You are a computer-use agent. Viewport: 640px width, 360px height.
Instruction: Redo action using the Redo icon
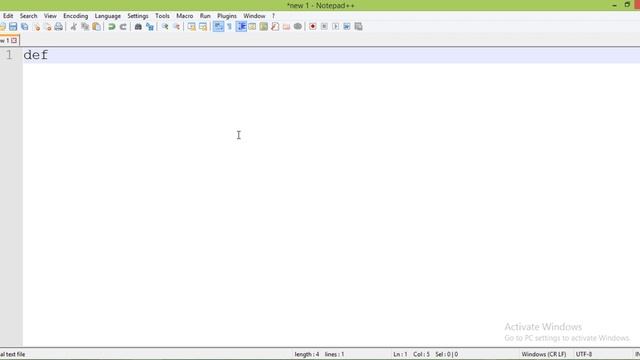click(123, 27)
